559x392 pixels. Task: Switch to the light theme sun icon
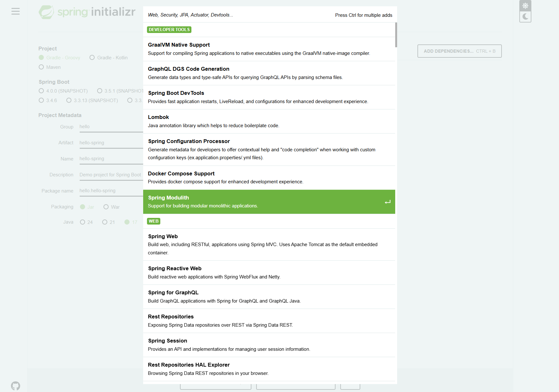click(x=525, y=6)
